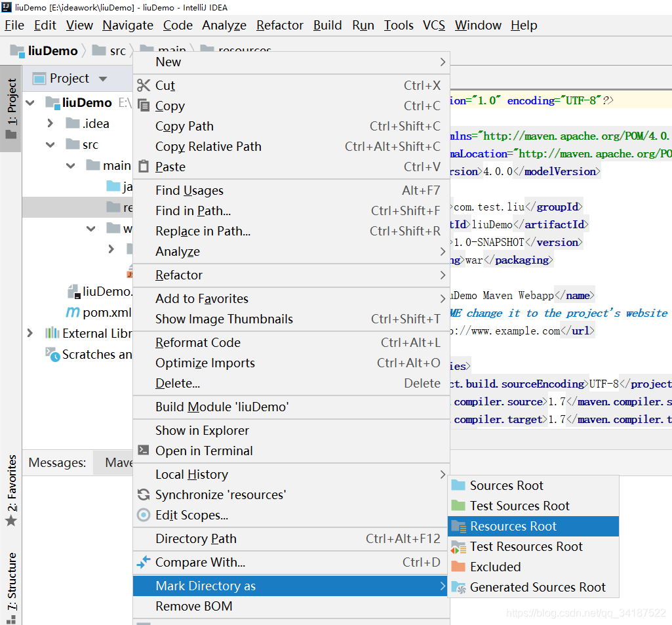Click the External Libraries bars icon
Screen dimensions: 672x625
coord(52,333)
